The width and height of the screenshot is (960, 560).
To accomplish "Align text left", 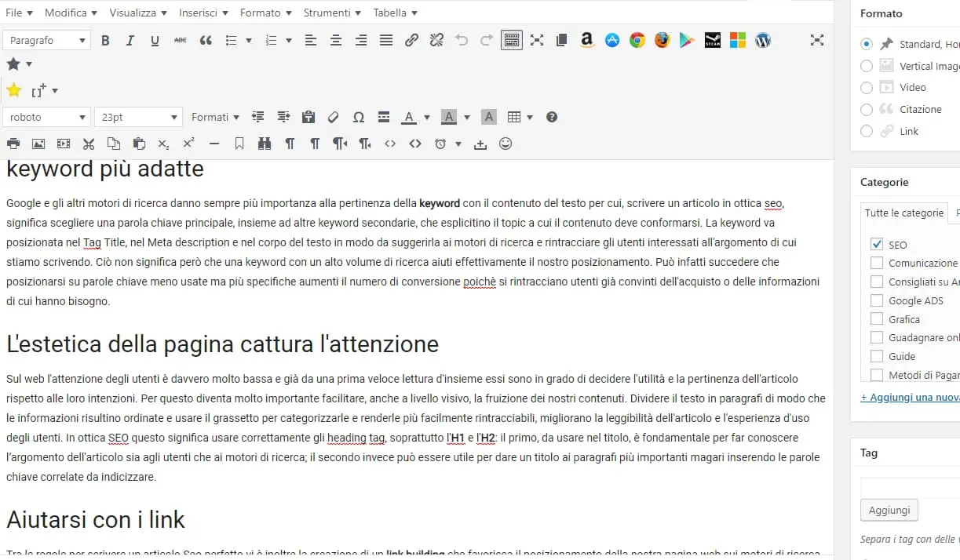I will pos(311,40).
